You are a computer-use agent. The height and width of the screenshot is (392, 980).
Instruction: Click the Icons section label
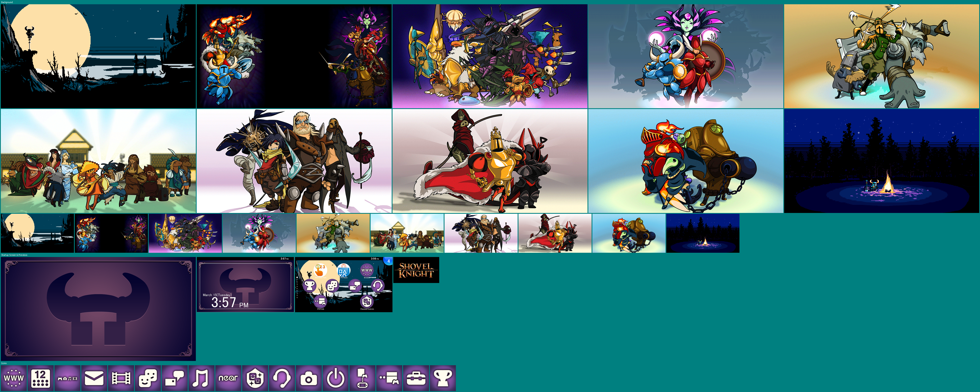[x=4, y=363]
